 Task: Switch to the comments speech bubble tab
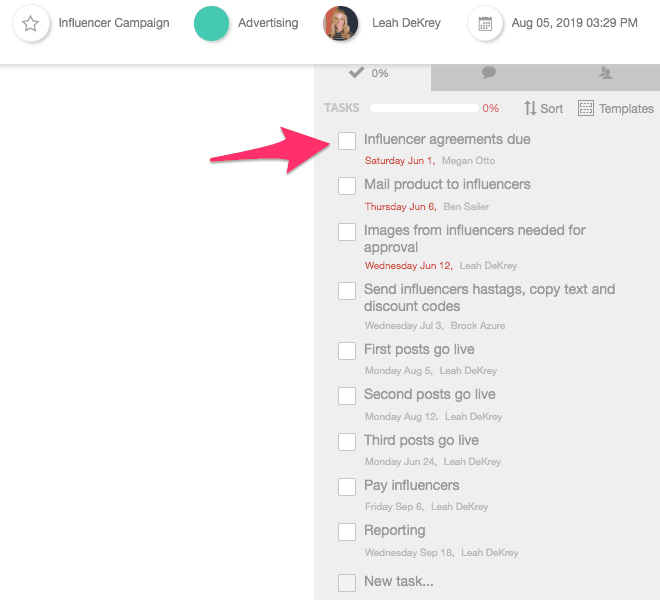[489, 73]
